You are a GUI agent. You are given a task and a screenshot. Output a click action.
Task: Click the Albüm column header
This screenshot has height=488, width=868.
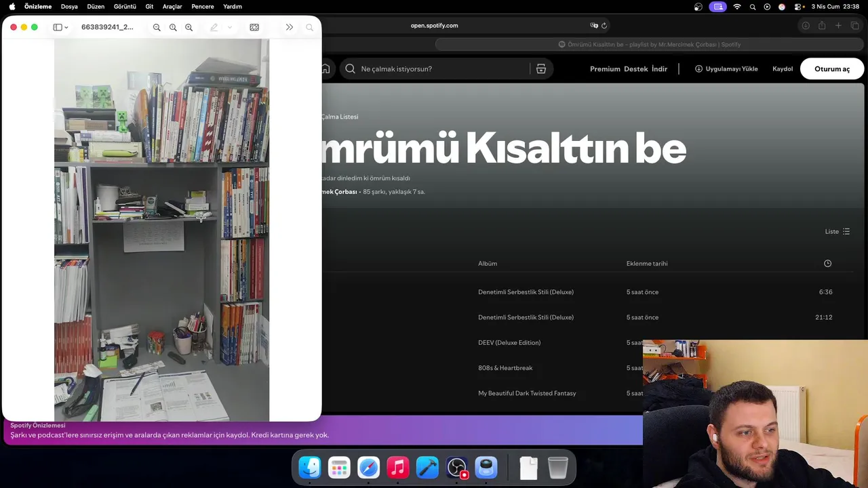[x=488, y=264]
